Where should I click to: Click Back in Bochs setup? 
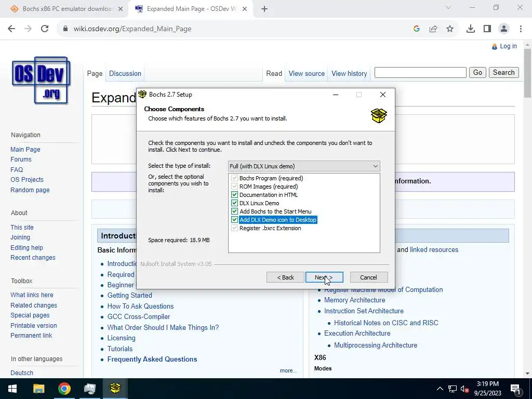(285, 277)
